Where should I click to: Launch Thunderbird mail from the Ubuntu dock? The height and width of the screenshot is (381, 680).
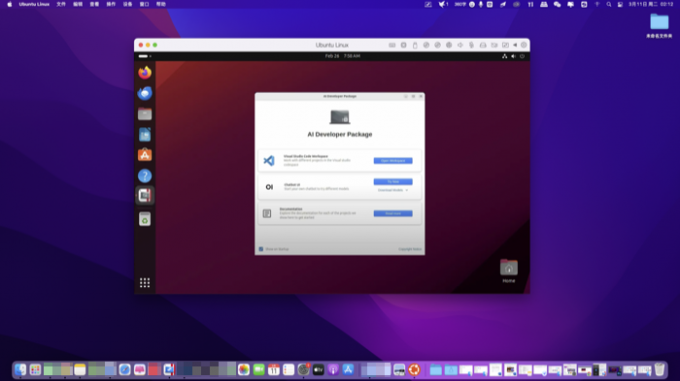(145, 93)
